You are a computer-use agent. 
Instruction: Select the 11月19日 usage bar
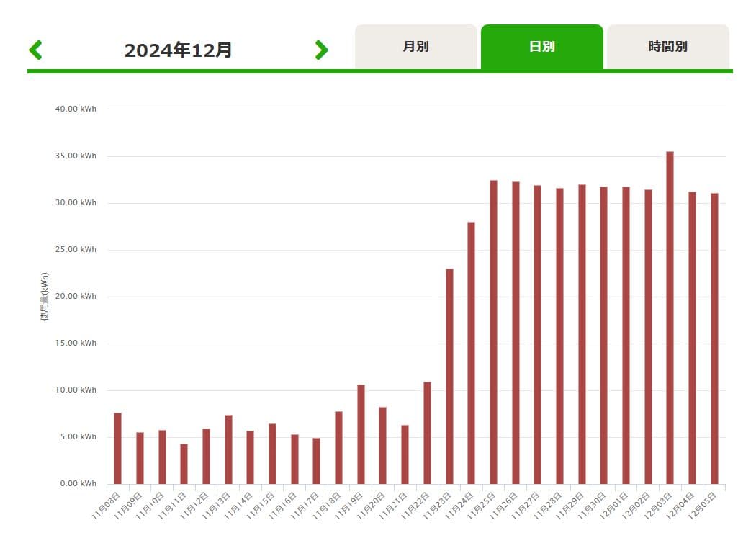[361, 434]
